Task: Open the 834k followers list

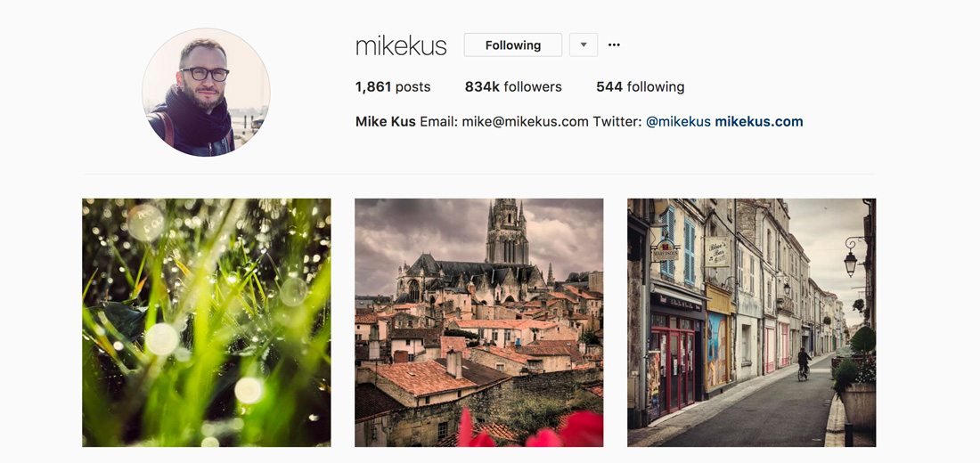Action: [x=513, y=87]
